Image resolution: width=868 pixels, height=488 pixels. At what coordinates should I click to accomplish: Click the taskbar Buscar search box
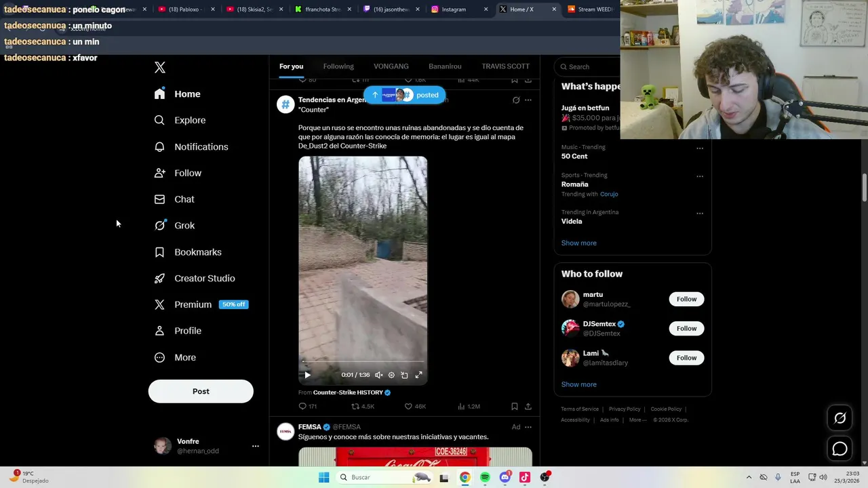[x=384, y=477]
